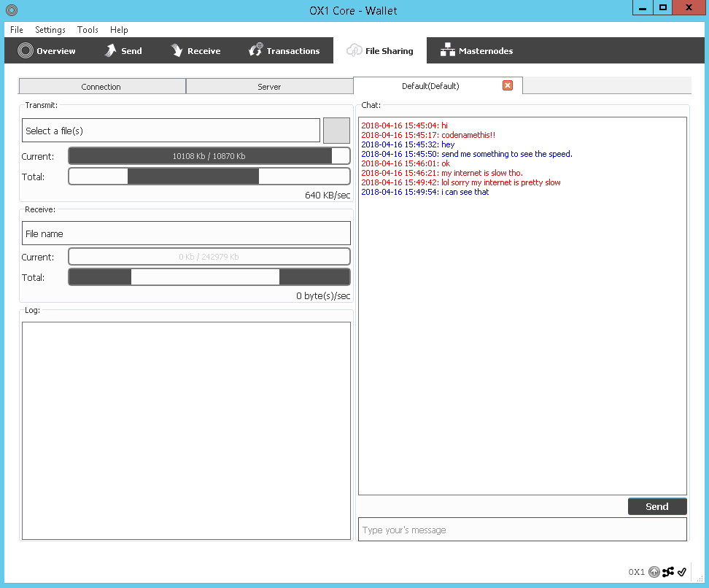This screenshot has width=709, height=588.
Task: Click the Receive 'File name' field
Action: point(186,233)
